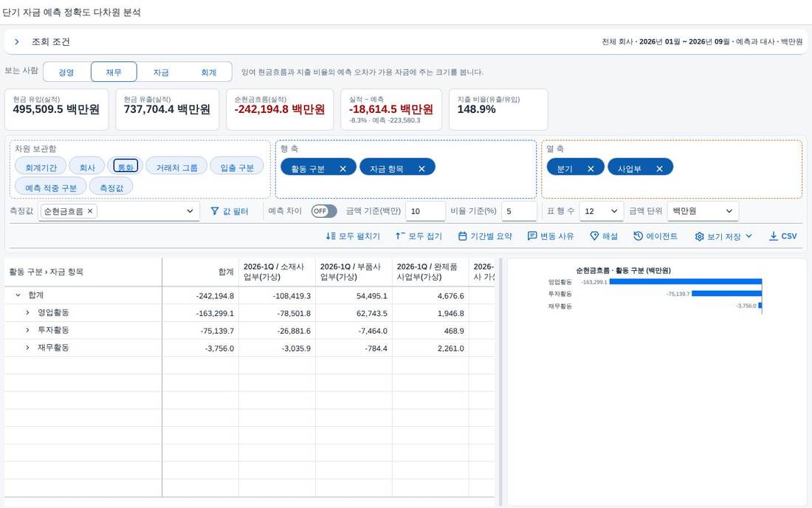The height and width of the screenshot is (508, 812).
Task: Remove the 순현금흐름 measure token
Action: 90,210
